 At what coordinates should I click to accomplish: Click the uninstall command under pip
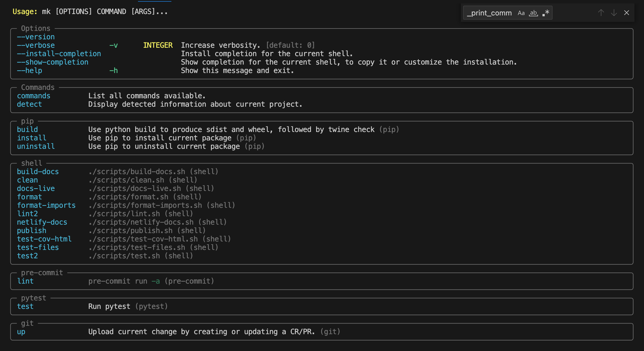[36, 146]
